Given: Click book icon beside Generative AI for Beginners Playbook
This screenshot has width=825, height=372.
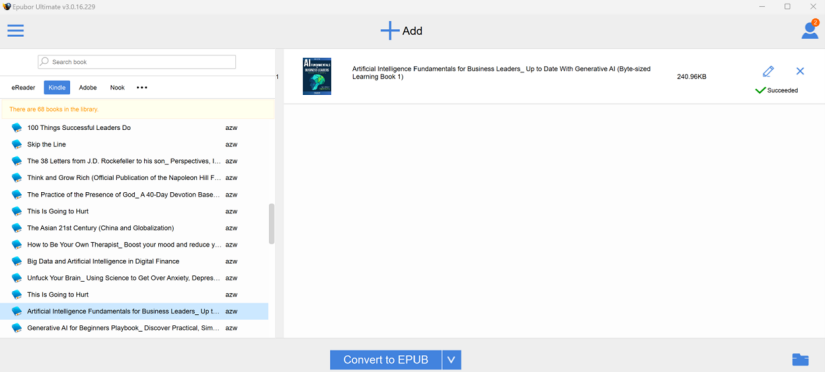Looking at the screenshot, I should (17, 328).
